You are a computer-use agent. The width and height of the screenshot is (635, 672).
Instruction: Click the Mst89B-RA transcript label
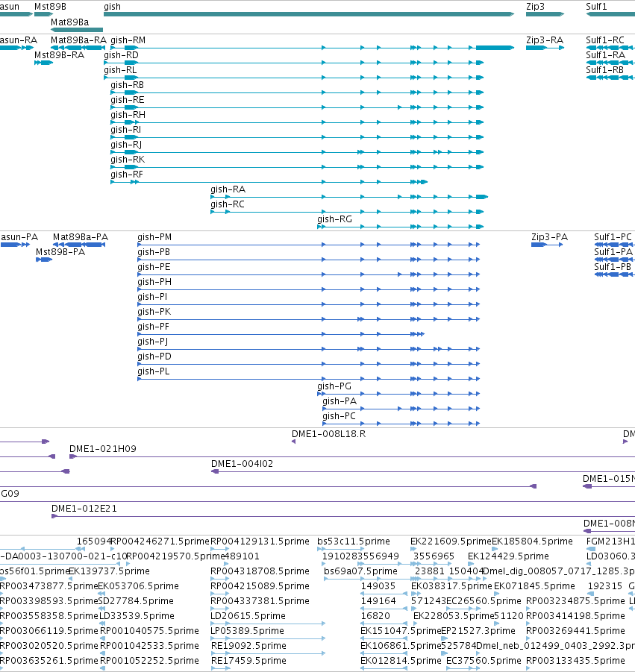coord(59,55)
